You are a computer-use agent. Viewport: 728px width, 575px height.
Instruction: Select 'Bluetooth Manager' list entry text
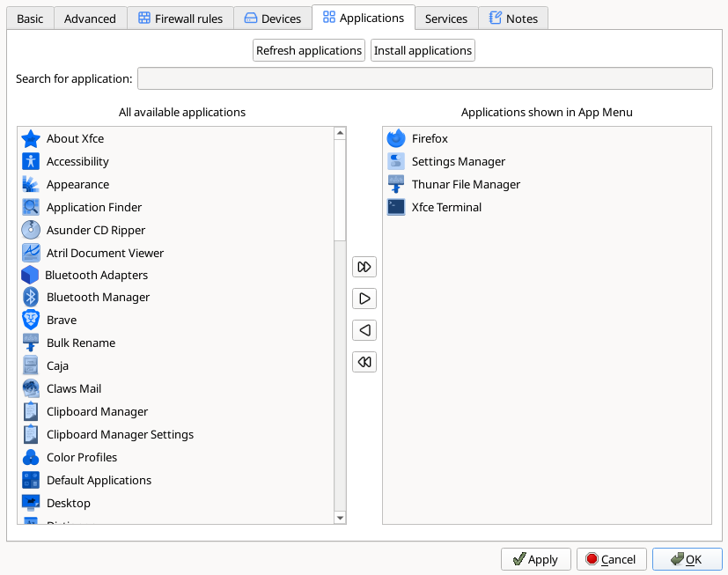99,297
